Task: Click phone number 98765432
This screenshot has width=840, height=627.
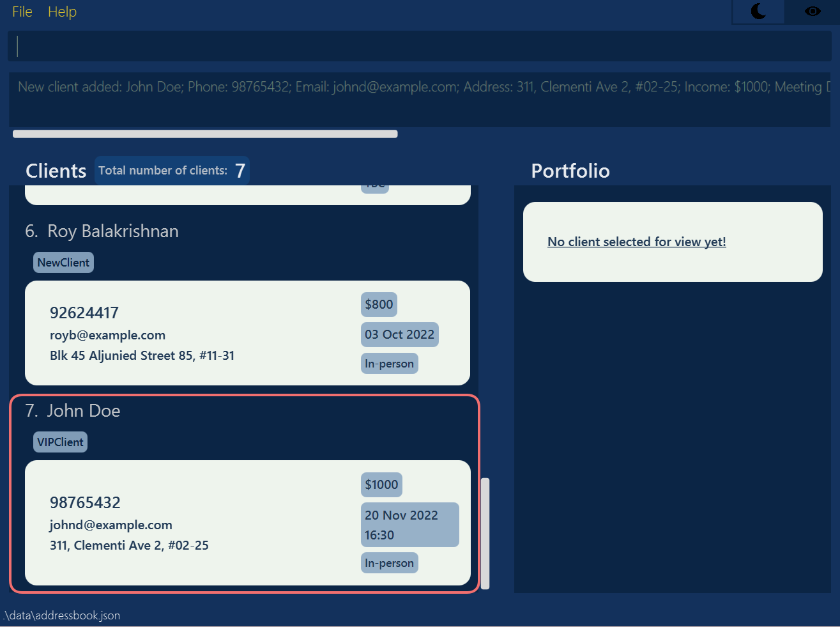Action: (85, 502)
